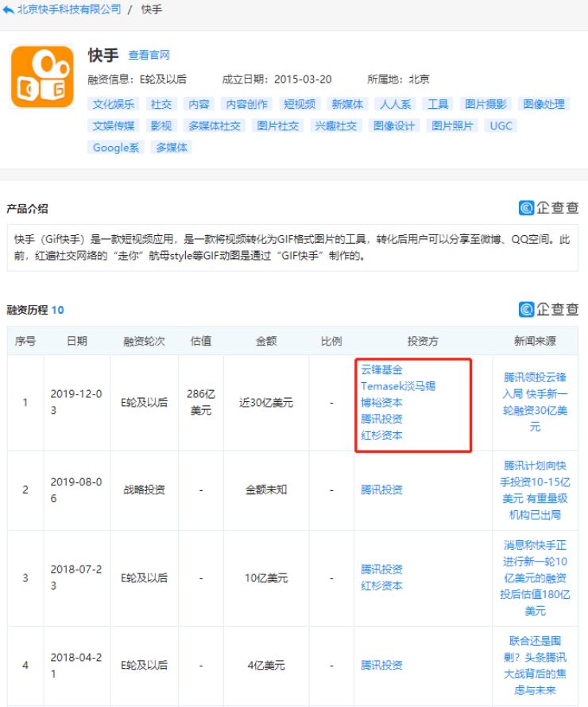Select the 多媒体 tag
This screenshot has width=588, height=707.
172,148
